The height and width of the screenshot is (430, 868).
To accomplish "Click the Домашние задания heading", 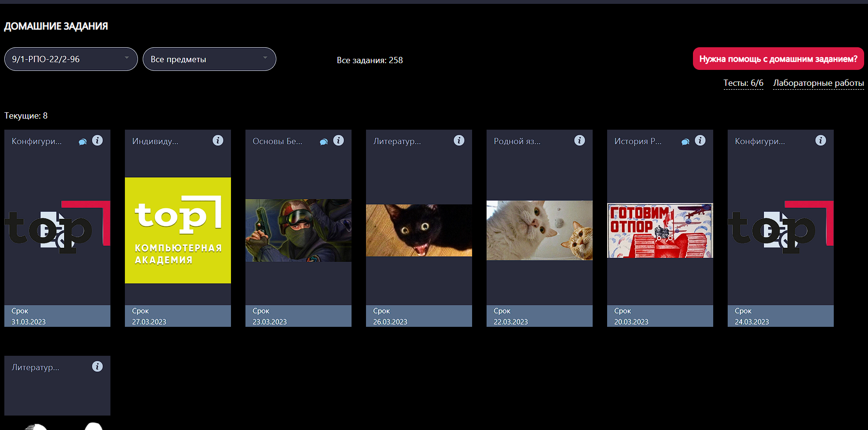I will coord(56,26).
